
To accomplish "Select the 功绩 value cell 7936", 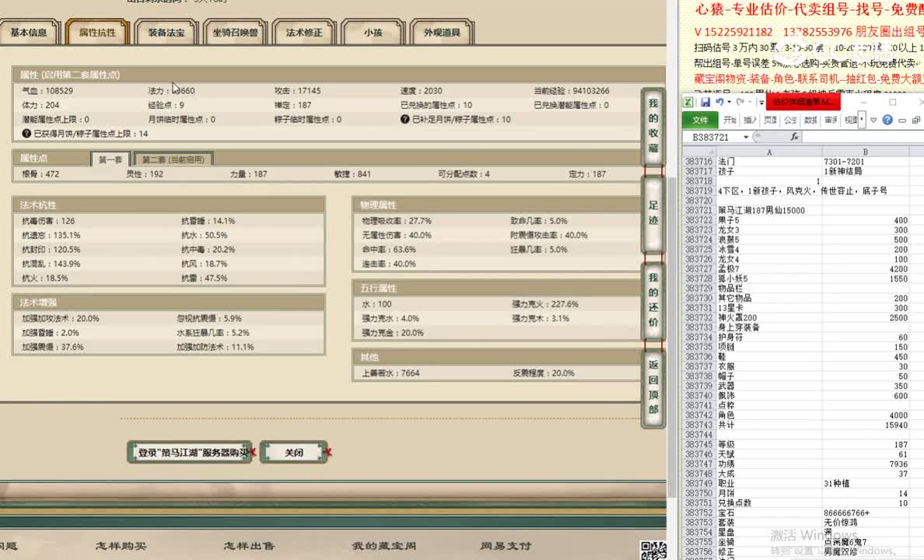I will 865,464.
